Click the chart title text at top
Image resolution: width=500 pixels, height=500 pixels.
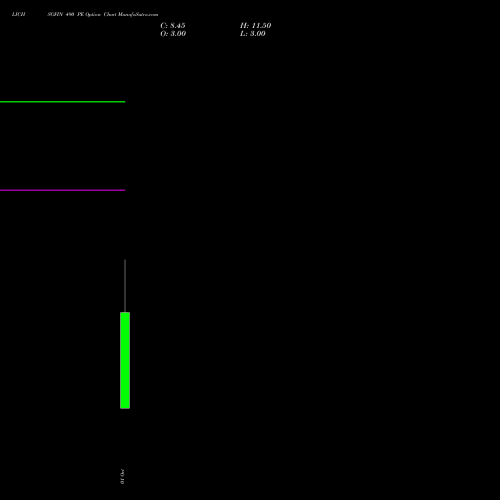(x=85, y=14)
